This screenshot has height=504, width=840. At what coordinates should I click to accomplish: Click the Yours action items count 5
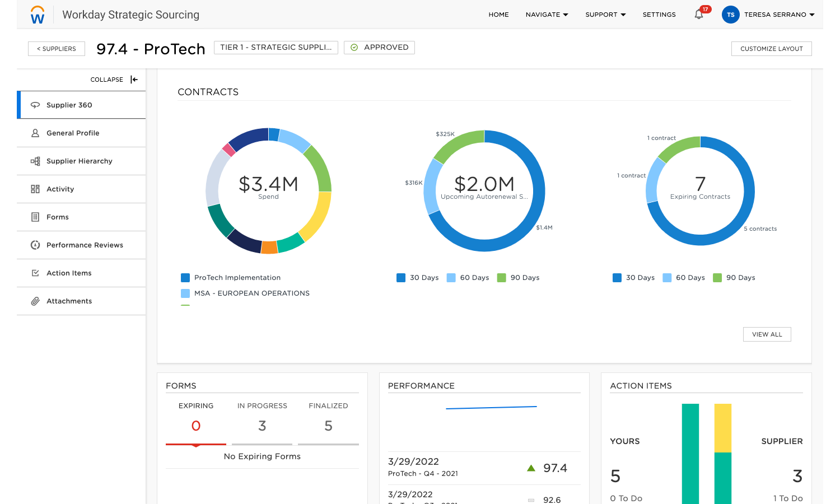tap(615, 477)
